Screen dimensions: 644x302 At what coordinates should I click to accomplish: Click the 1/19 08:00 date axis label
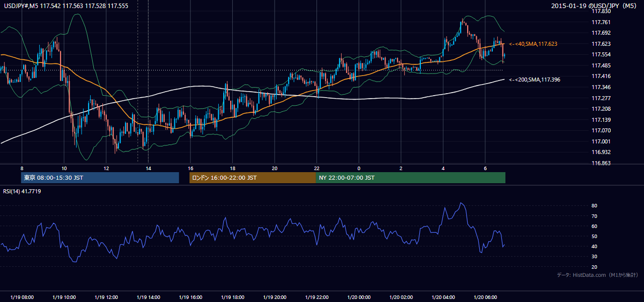(22, 297)
